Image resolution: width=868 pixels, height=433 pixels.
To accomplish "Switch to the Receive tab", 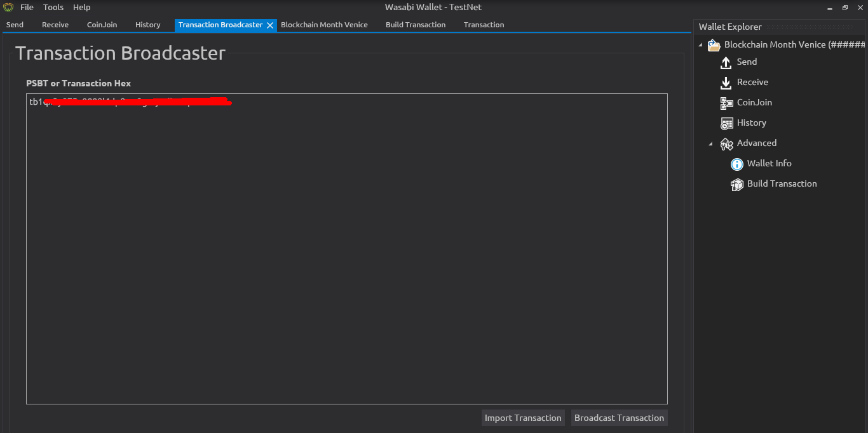I will (x=55, y=25).
